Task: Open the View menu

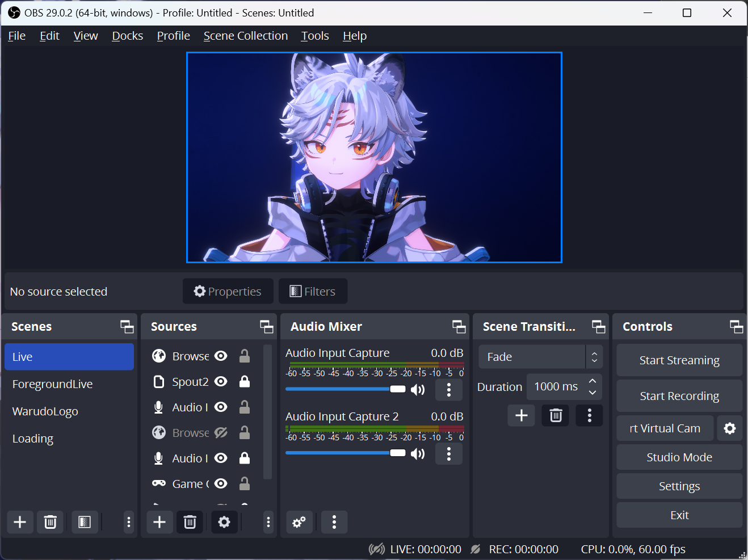Action: (x=86, y=36)
